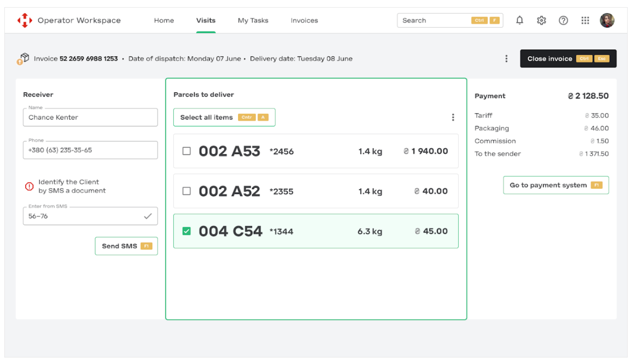Open the help question mark icon
Viewport: 632px width, 364px height.
(x=563, y=21)
